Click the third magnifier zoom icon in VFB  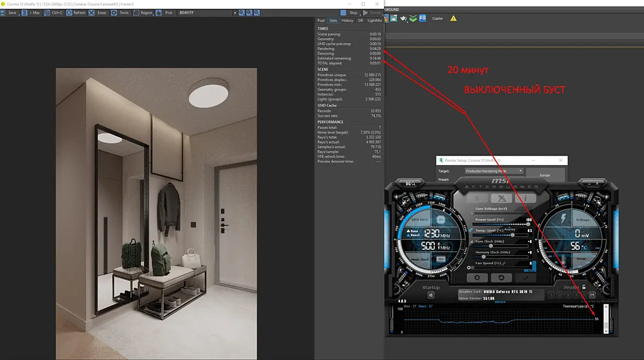click(257, 13)
